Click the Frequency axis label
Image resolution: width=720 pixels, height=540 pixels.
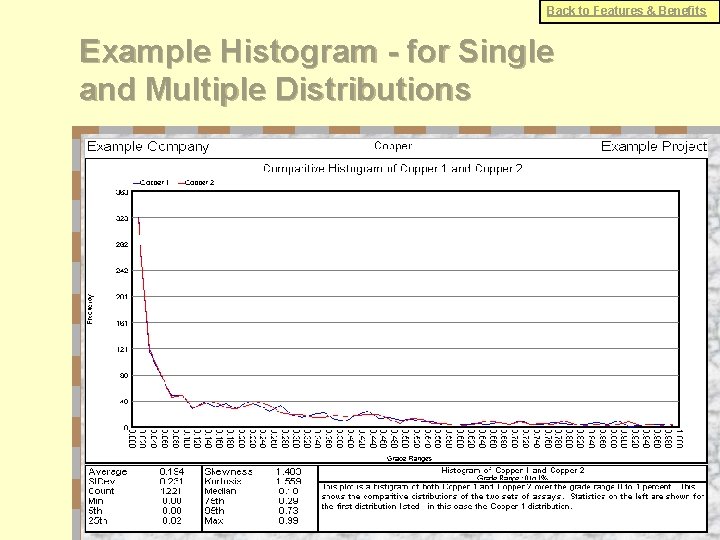pyautogui.click(x=90, y=309)
